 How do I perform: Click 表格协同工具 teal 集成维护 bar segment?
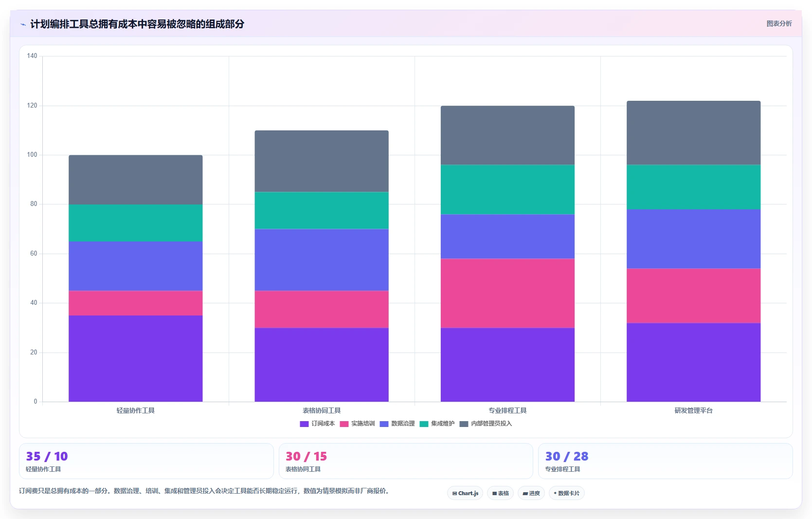322,210
